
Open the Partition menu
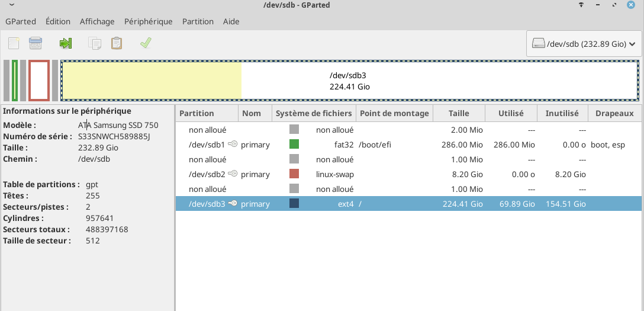tap(198, 21)
